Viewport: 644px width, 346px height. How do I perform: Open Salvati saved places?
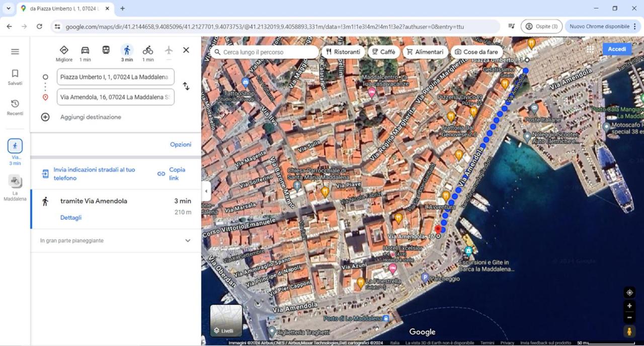(x=15, y=77)
